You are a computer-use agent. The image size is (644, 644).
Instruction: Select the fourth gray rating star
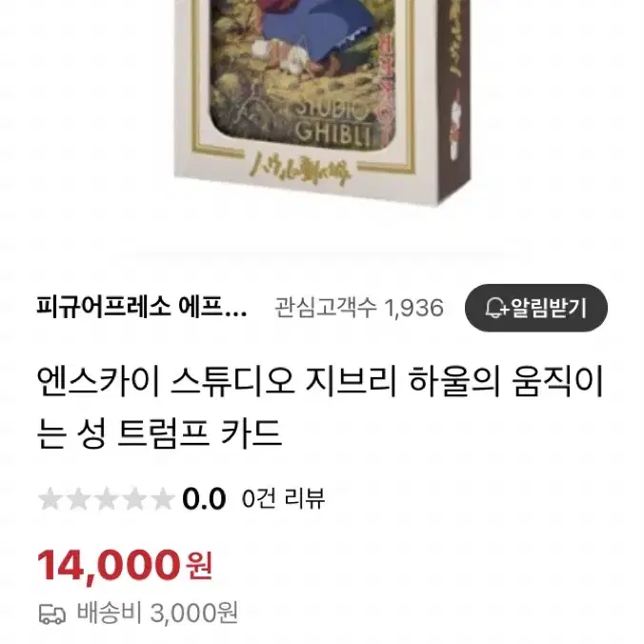pyautogui.click(x=134, y=498)
